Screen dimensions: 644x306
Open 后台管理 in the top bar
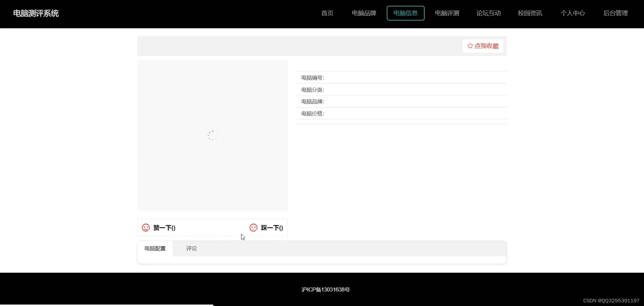pyautogui.click(x=616, y=13)
